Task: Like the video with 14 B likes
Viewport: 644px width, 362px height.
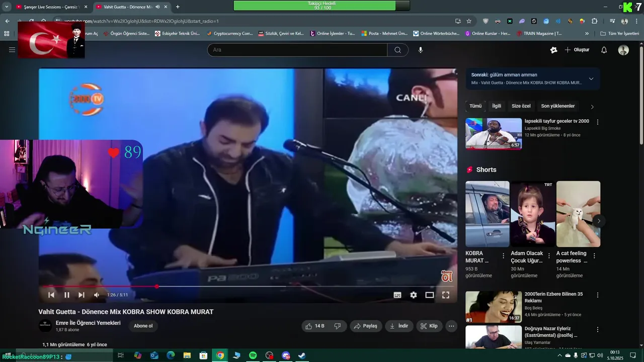Action: [x=315, y=326]
